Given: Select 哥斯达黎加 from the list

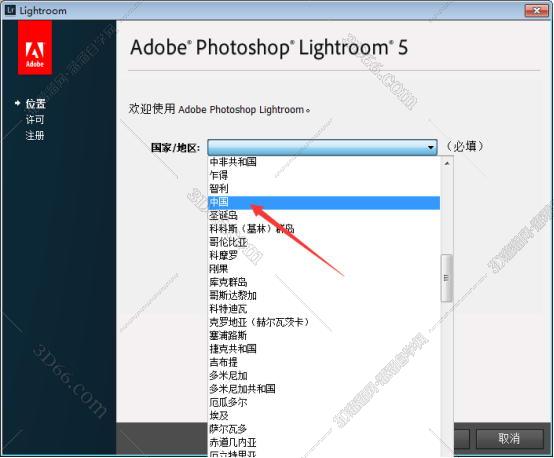Looking at the screenshot, I should click(324, 295).
